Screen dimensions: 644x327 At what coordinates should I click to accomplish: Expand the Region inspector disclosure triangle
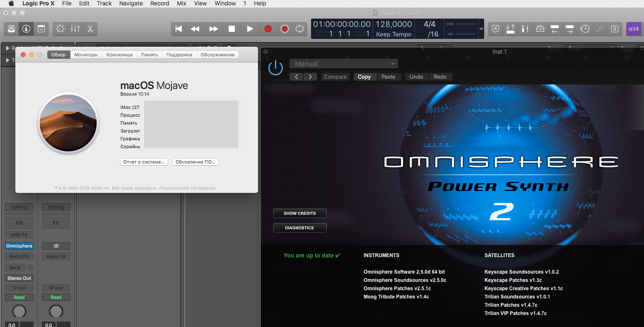[7, 48]
